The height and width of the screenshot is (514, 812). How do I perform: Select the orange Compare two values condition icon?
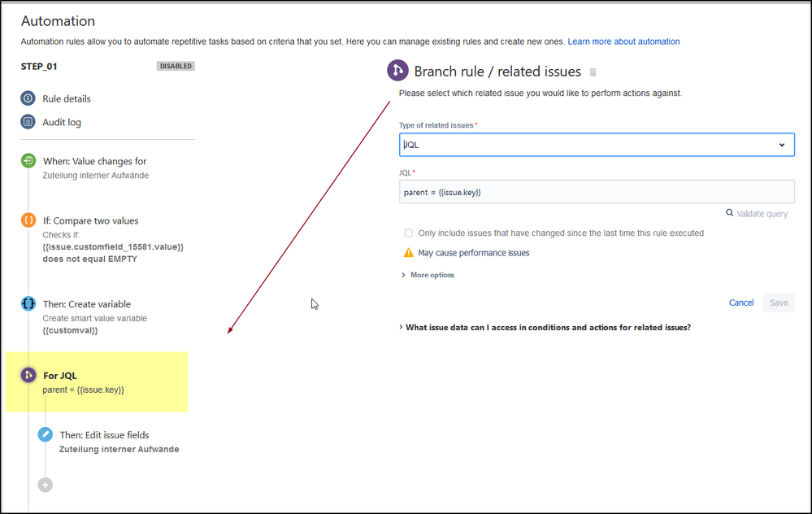[28, 220]
